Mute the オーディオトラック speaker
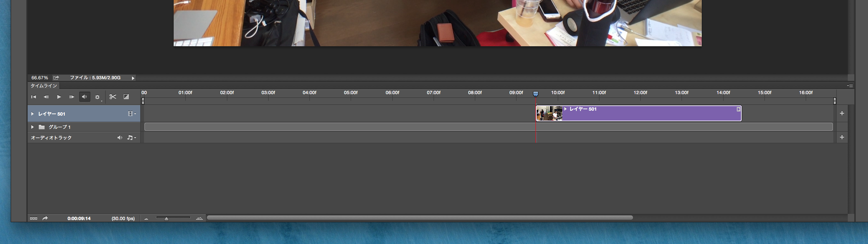The image size is (868, 244). pyautogui.click(x=120, y=138)
